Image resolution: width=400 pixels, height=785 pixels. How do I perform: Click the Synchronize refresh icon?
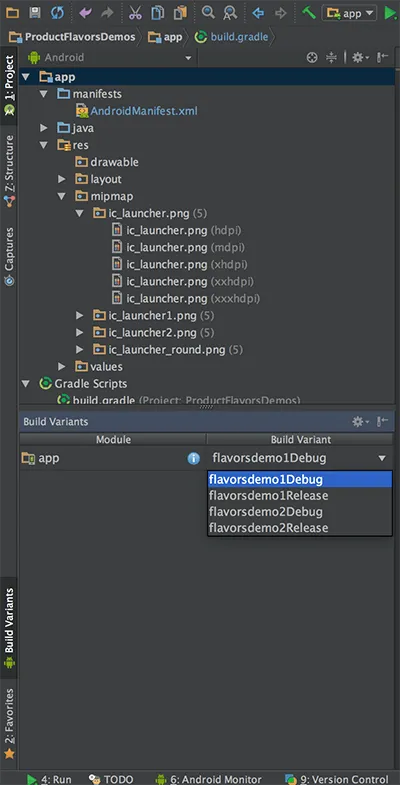[x=58, y=13]
